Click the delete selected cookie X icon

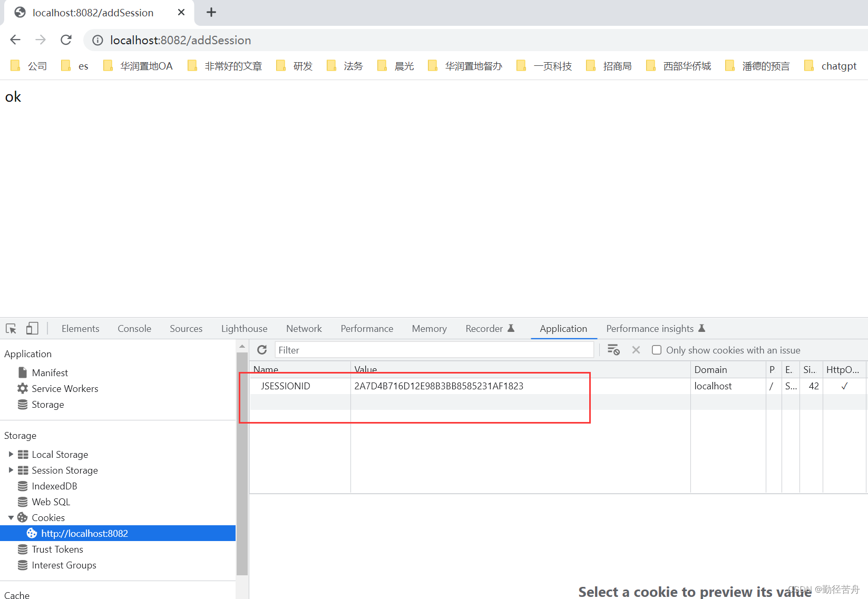pyautogui.click(x=636, y=350)
